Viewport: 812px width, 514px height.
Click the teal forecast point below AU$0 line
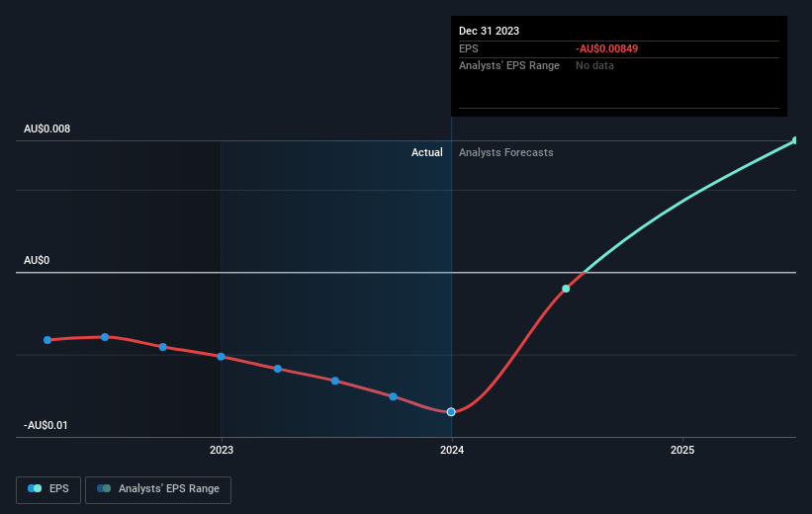(566, 289)
